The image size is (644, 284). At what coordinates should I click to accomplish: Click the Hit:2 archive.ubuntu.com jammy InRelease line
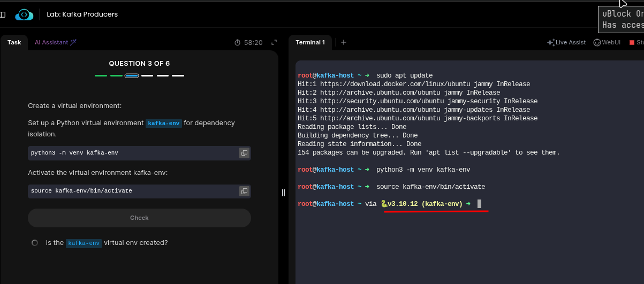pyautogui.click(x=399, y=93)
